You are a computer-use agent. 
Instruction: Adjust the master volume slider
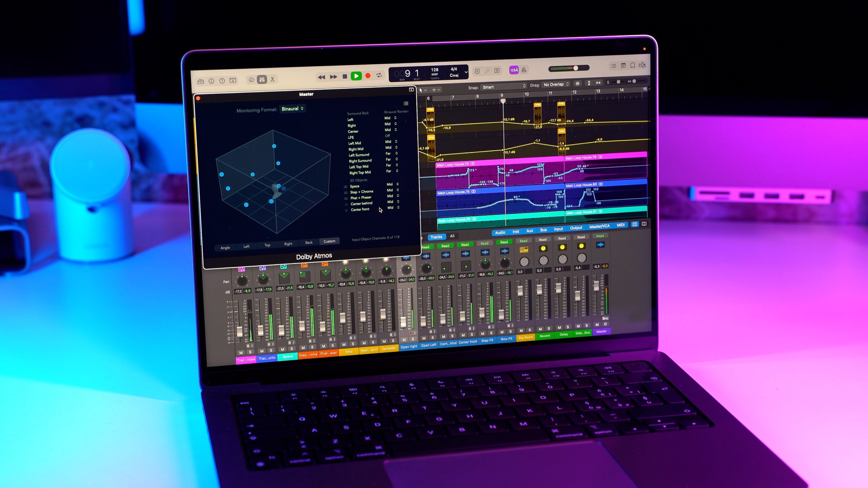(569, 68)
